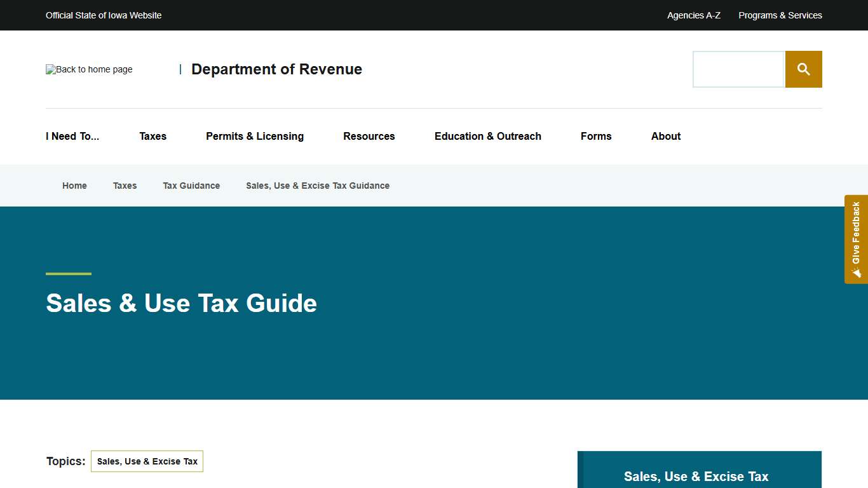The image size is (868, 488).
Task: Open the Taxes navigation menu
Action: coord(153,136)
